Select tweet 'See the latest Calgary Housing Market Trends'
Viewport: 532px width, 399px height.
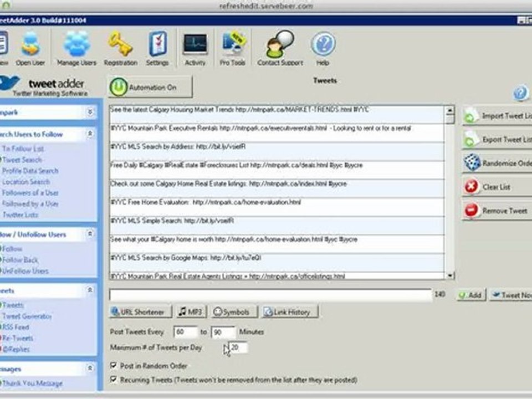click(277, 115)
